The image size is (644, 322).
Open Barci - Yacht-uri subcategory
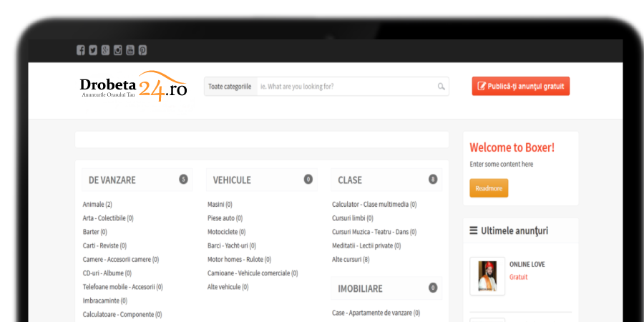click(x=232, y=245)
